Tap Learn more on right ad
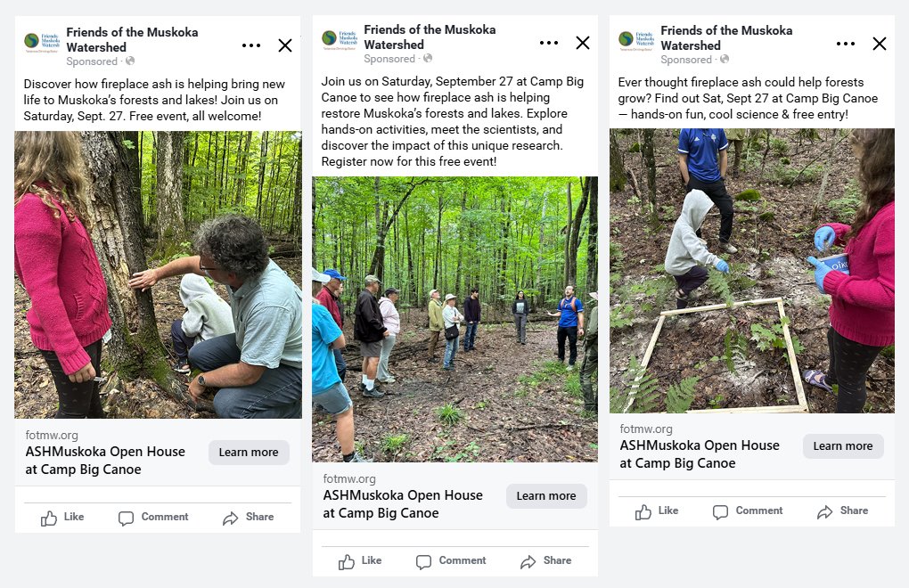Viewport: 909px width, 588px height. point(842,446)
